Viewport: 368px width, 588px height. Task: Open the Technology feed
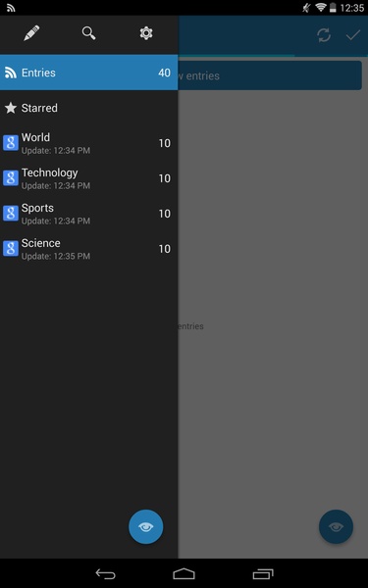coord(88,178)
